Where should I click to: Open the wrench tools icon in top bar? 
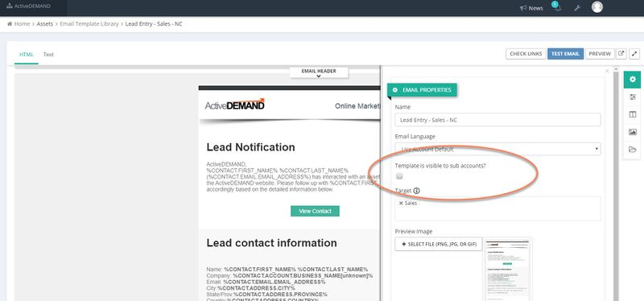click(577, 8)
